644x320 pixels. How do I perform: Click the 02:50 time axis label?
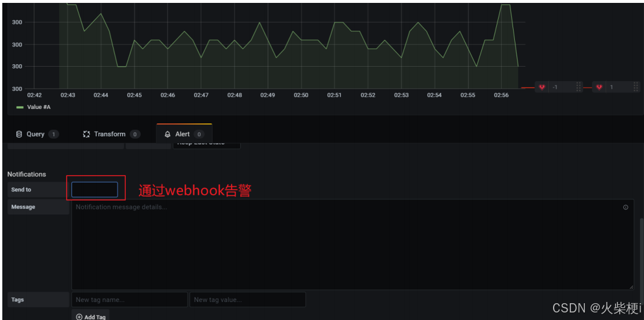click(301, 95)
